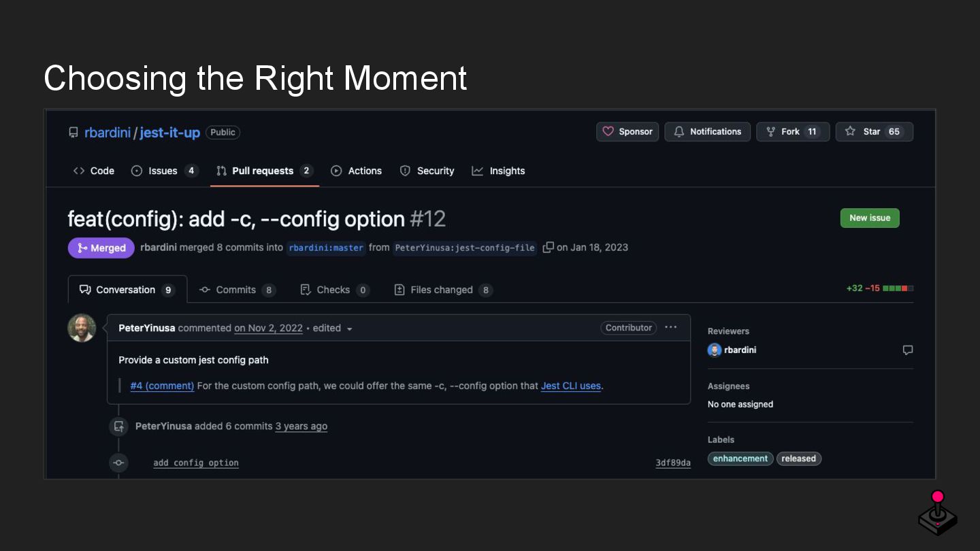
Task: Expand the edited history dropdown
Action: 333,328
